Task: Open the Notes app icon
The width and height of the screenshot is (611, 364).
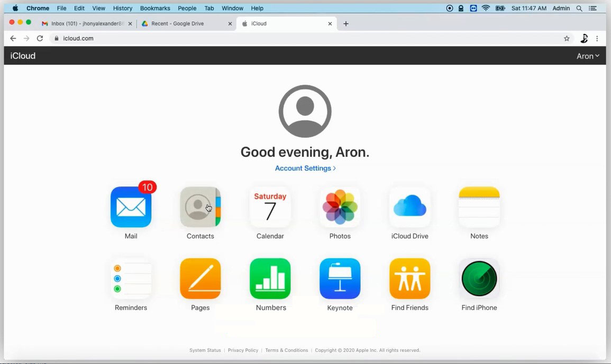Action: click(x=479, y=207)
